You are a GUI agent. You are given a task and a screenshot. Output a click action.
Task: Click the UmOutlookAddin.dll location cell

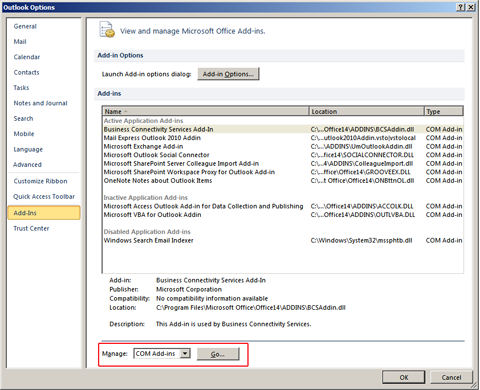click(x=361, y=147)
